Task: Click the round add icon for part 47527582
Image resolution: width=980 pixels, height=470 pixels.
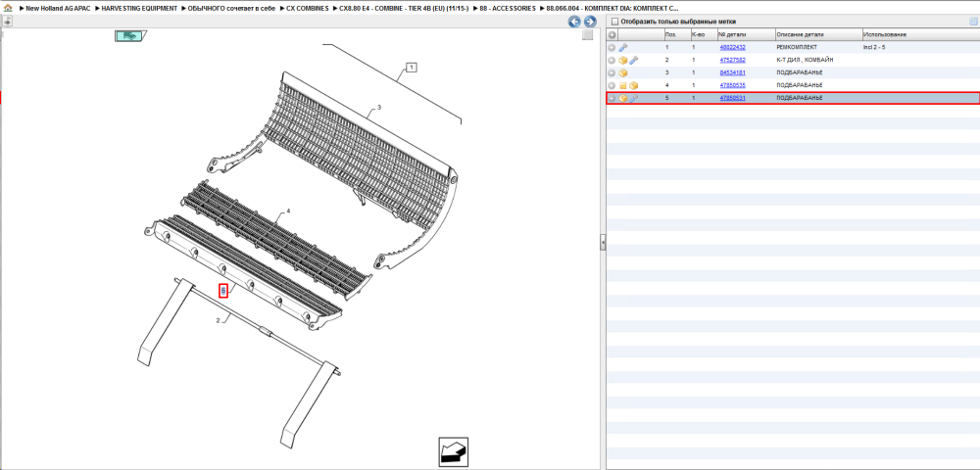Action: (612, 60)
